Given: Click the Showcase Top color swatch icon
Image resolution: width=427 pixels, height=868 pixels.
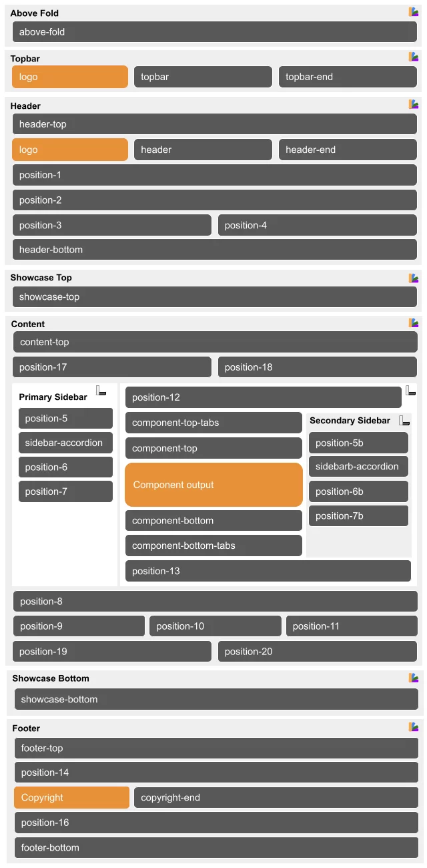Looking at the screenshot, I should point(414,278).
